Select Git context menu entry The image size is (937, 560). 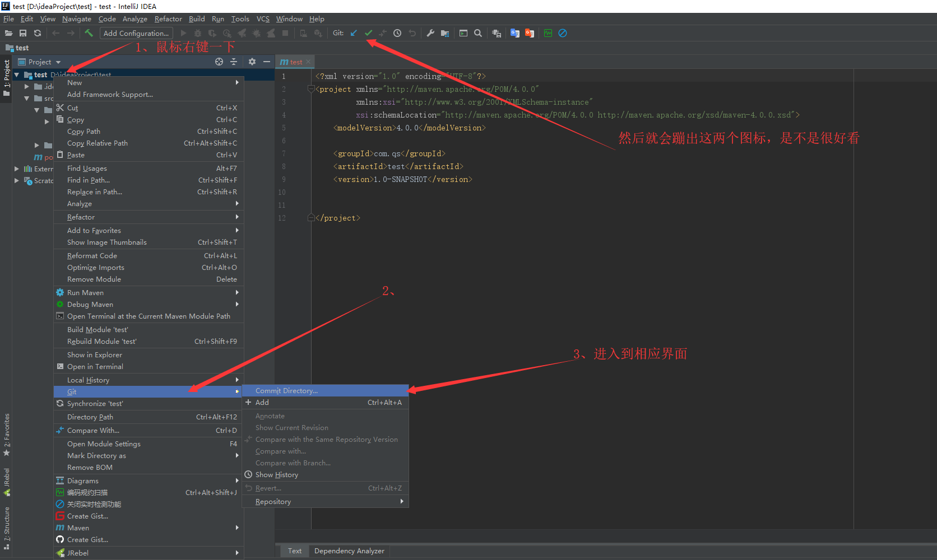(149, 391)
